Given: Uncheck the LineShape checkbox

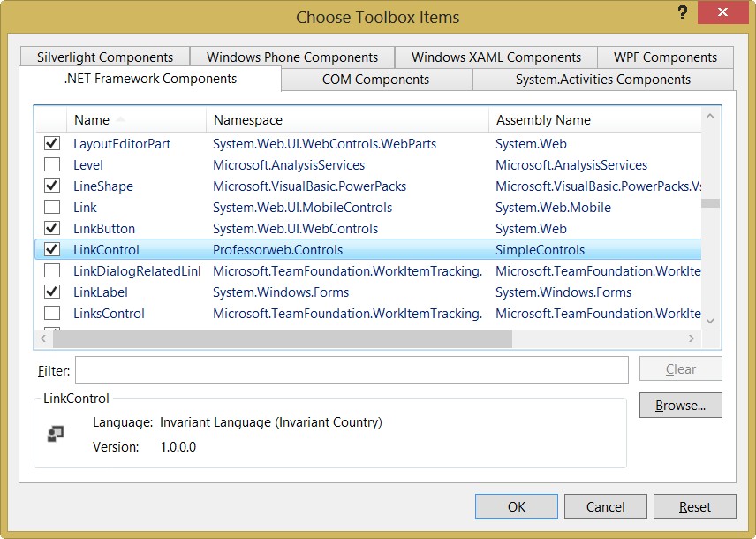Looking at the screenshot, I should [52, 186].
